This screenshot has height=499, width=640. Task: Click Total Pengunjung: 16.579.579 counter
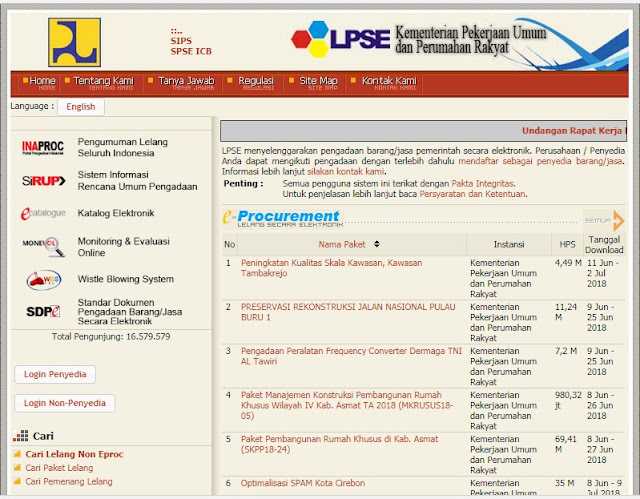tap(111, 337)
